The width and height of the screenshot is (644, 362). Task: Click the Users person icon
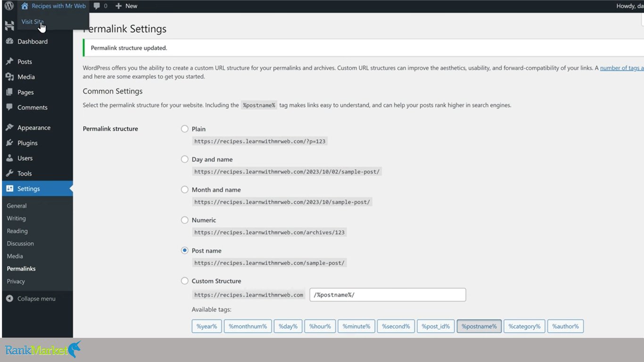tap(9, 158)
